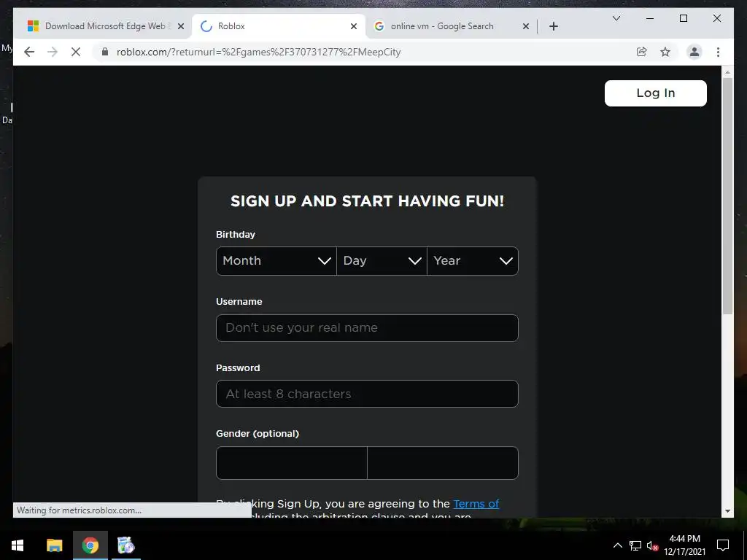This screenshot has width=747, height=560.
Task: Switch to the Roblox tab
Action: 279,26
